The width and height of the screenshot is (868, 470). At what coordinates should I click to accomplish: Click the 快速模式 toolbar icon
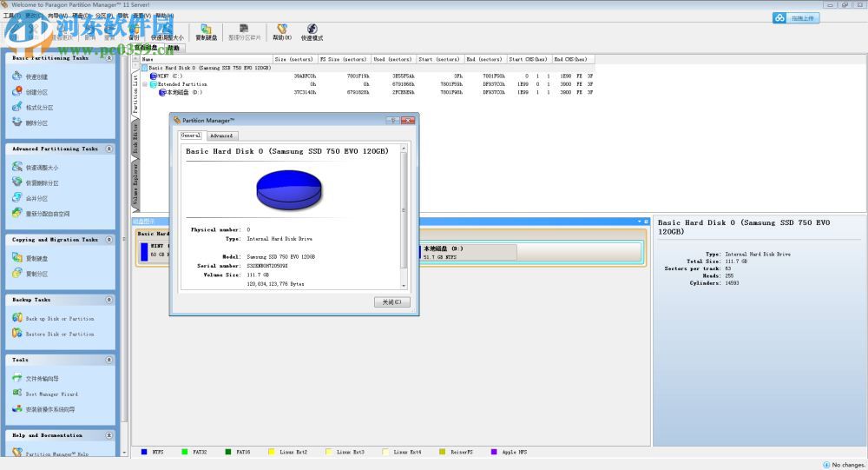[312, 29]
